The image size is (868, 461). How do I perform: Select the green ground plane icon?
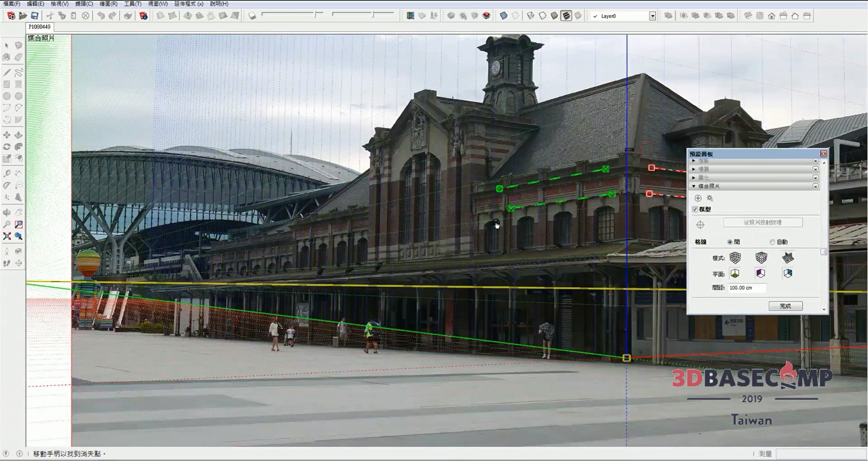[735, 273]
